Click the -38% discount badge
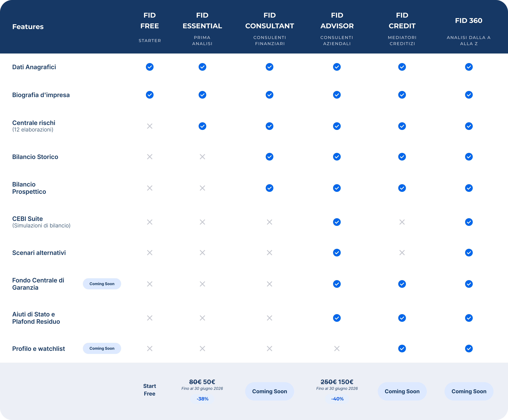 pyautogui.click(x=202, y=399)
